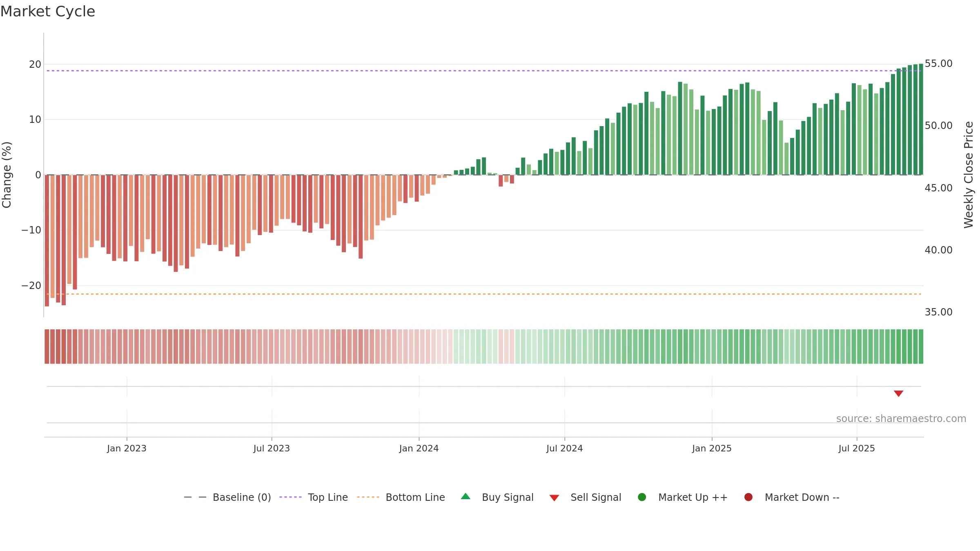The height and width of the screenshot is (551, 980).
Task: Click the −20 tick on Change axis
Action: coord(31,286)
